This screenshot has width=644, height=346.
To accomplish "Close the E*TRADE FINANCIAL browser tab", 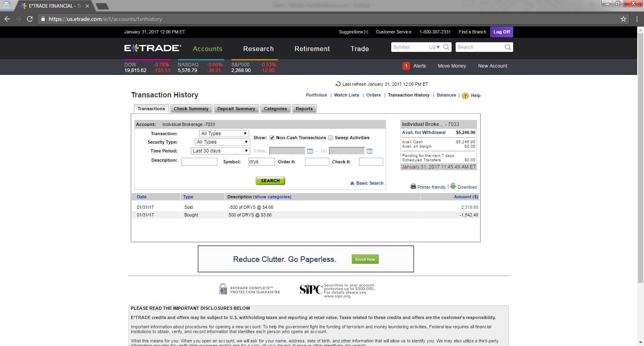I will tap(87, 6).
